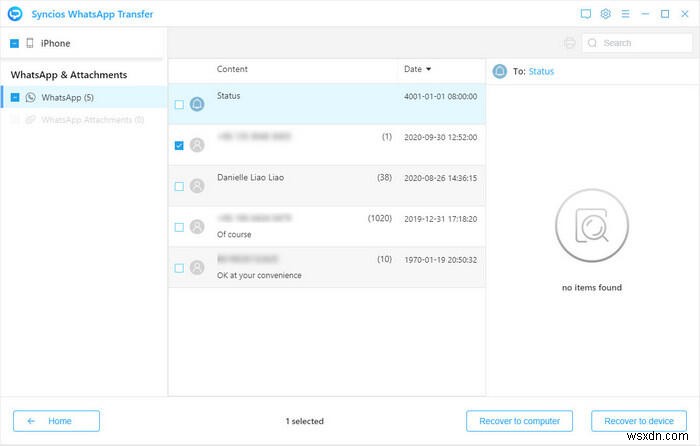Open 'OK at your convenience' message row
Image resolution: width=700 pixels, height=446 pixels.
(327, 267)
